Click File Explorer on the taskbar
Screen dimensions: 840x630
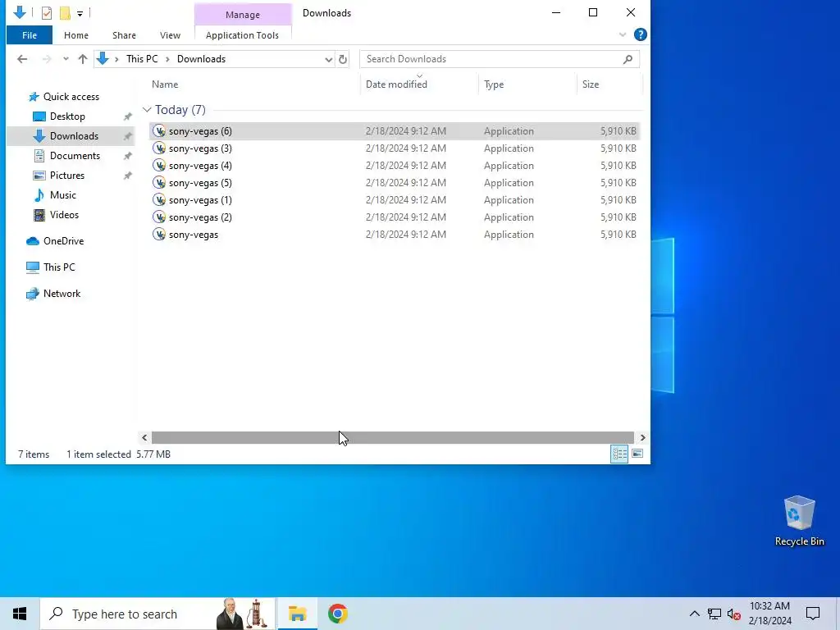tap(297, 614)
